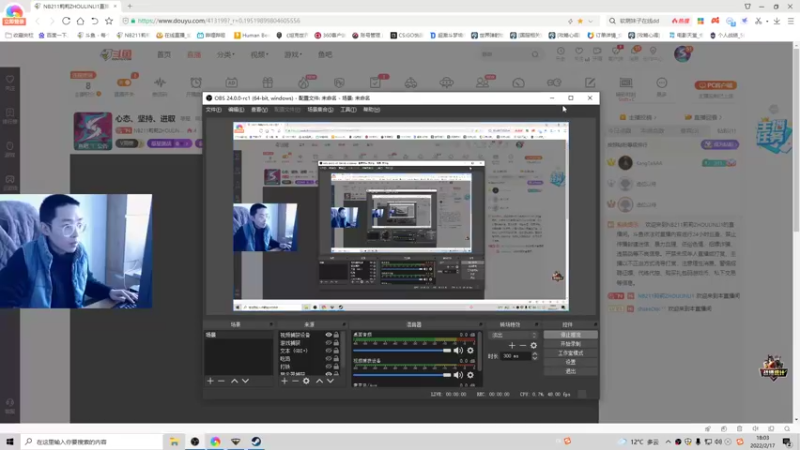
Task: Toggle visibility of 视频捕获设备 source
Action: pyautogui.click(x=329, y=335)
